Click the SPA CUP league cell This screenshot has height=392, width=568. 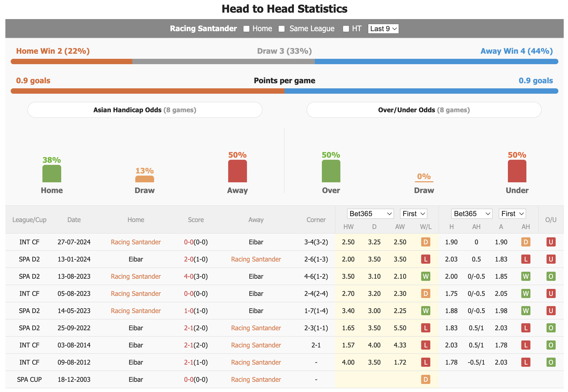click(29, 379)
